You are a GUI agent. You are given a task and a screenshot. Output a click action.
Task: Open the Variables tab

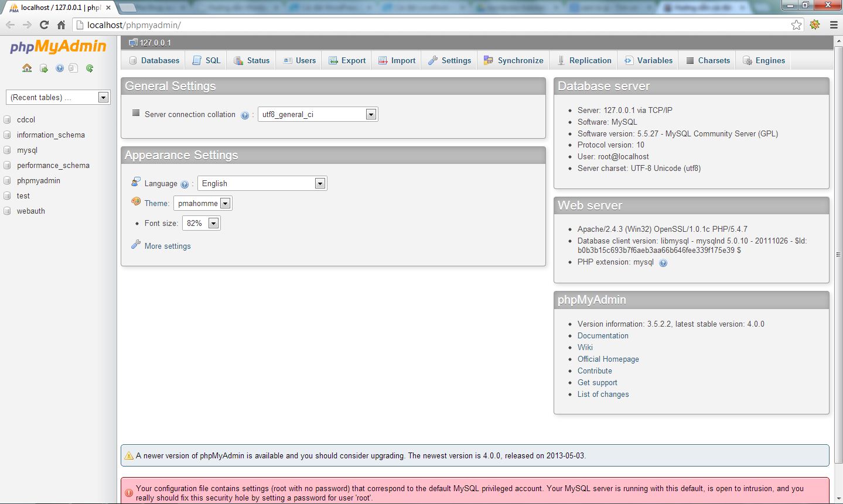pos(649,60)
